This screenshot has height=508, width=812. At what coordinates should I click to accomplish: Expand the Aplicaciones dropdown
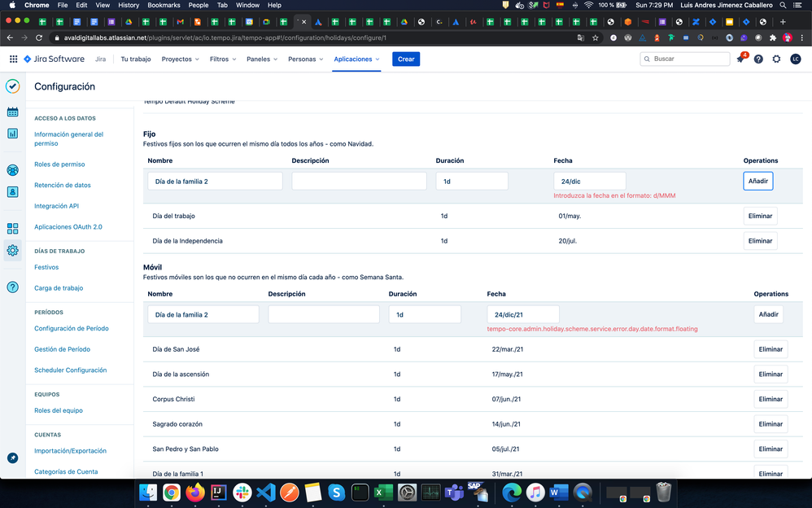click(356, 59)
